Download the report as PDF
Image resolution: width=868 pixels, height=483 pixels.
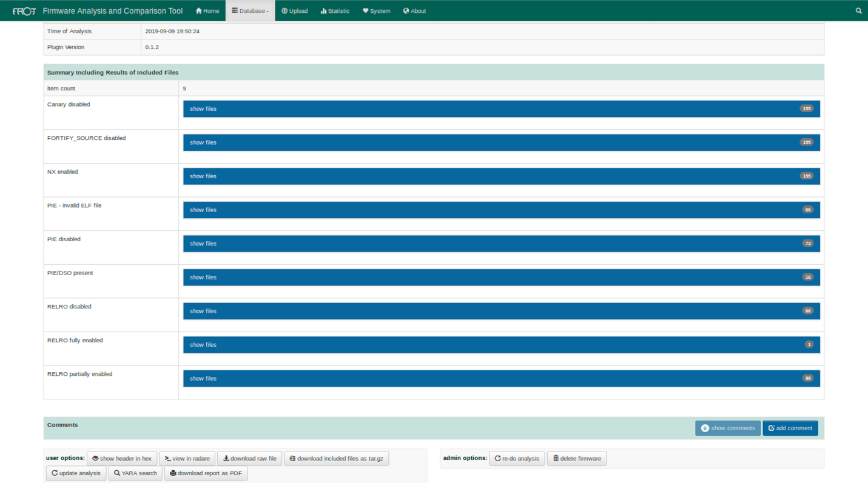[206, 473]
